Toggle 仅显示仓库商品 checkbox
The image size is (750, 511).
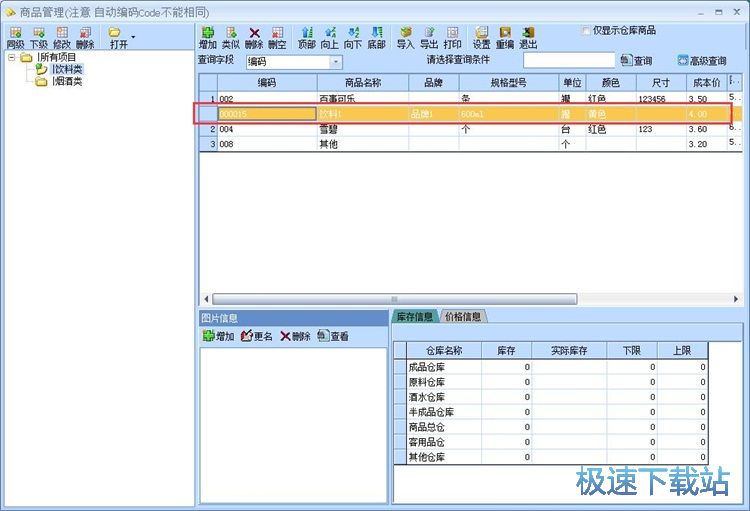point(585,31)
